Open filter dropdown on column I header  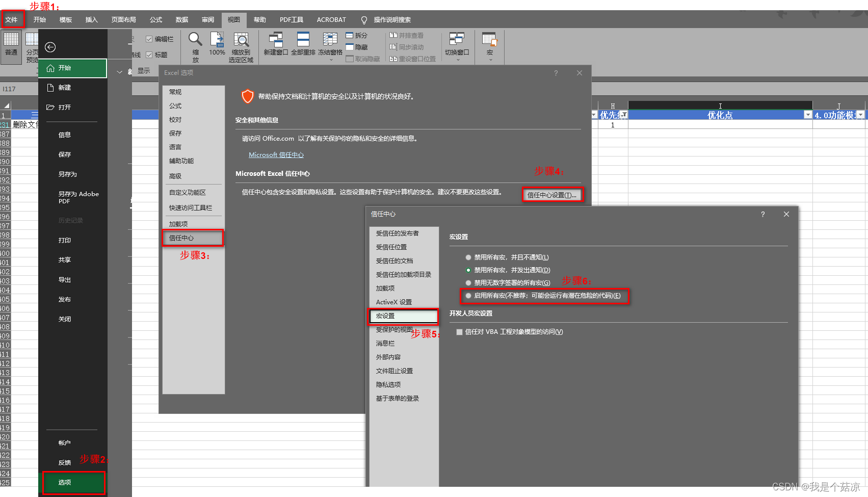807,115
